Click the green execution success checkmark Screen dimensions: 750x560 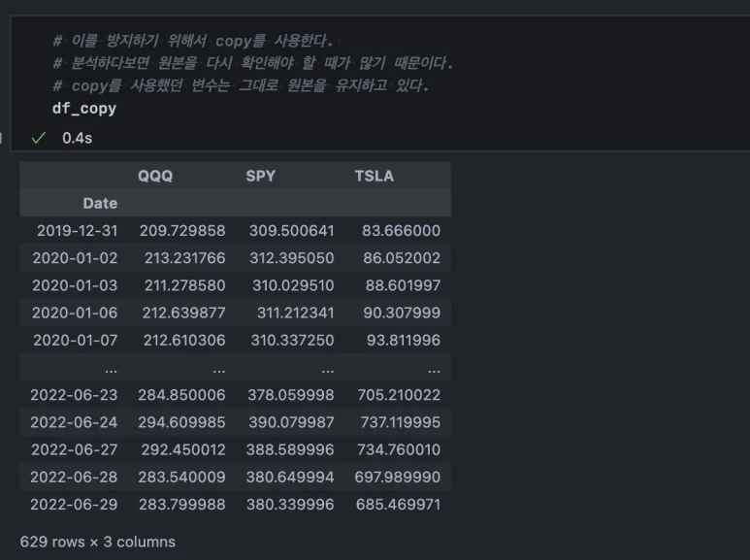pyautogui.click(x=38, y=139)
